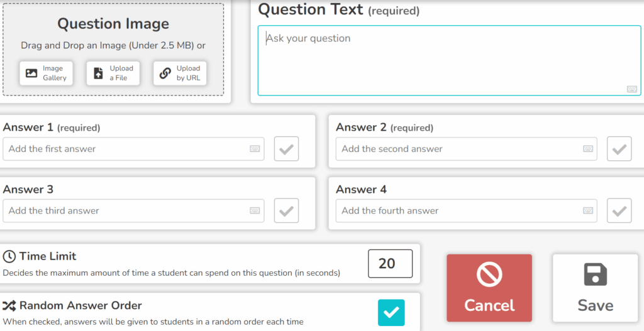Viewport: 644px width, 331px height.
Task: Select the Add the fourth answer field
Action: point(466,211)
